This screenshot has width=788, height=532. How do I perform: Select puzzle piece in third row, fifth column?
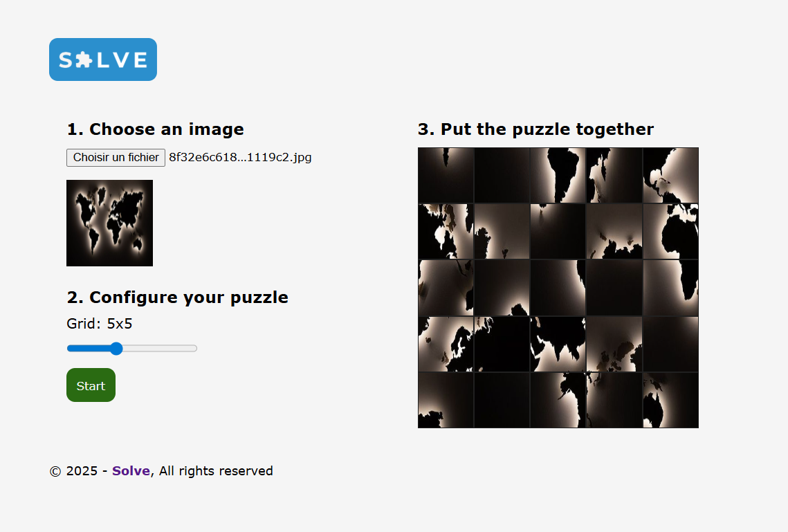[x=670, y=288]
